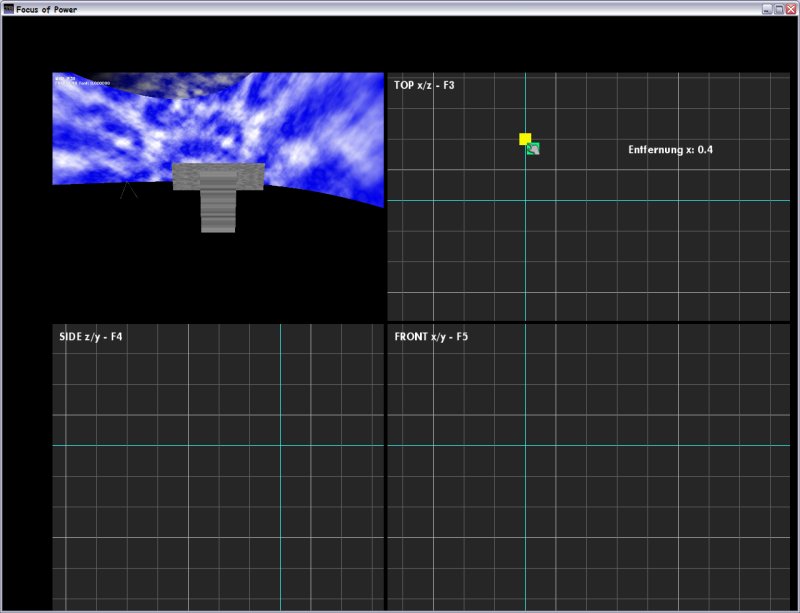Click the wide top of the gray block

coord(218,176)
